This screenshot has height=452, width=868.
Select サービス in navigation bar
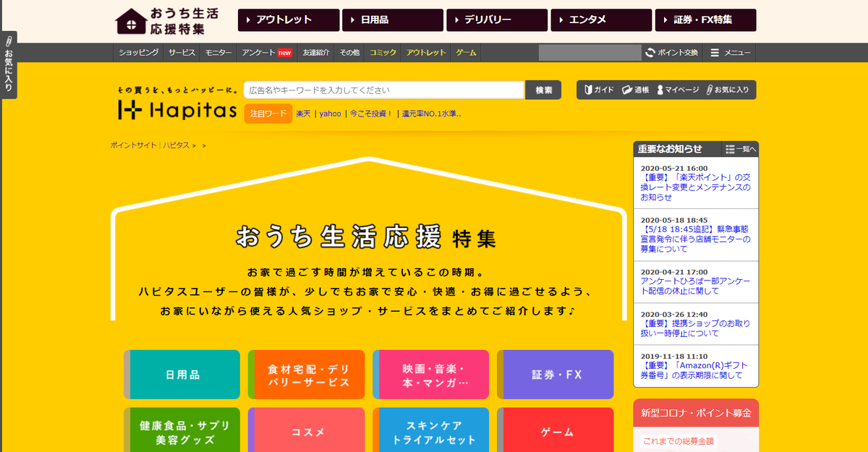[182, 53]
